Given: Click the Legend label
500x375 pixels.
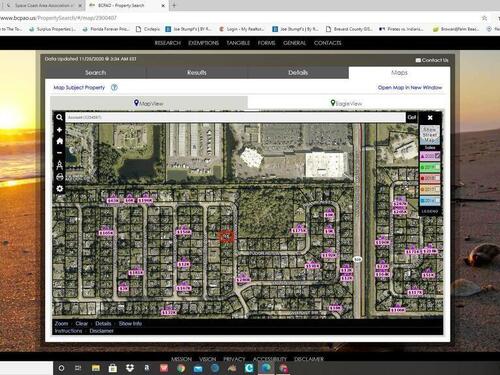Looking at the screenshot, I should pyautogui.click(x=430, y=211).
